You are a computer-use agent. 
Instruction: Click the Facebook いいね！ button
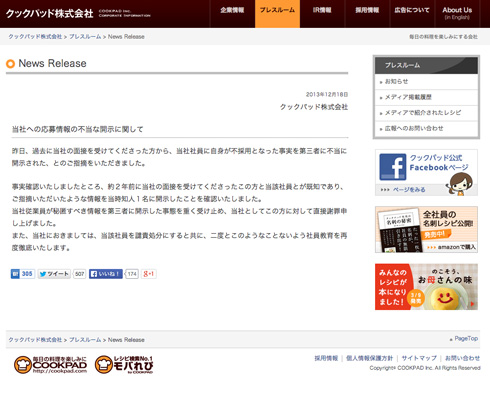(106, 274)
